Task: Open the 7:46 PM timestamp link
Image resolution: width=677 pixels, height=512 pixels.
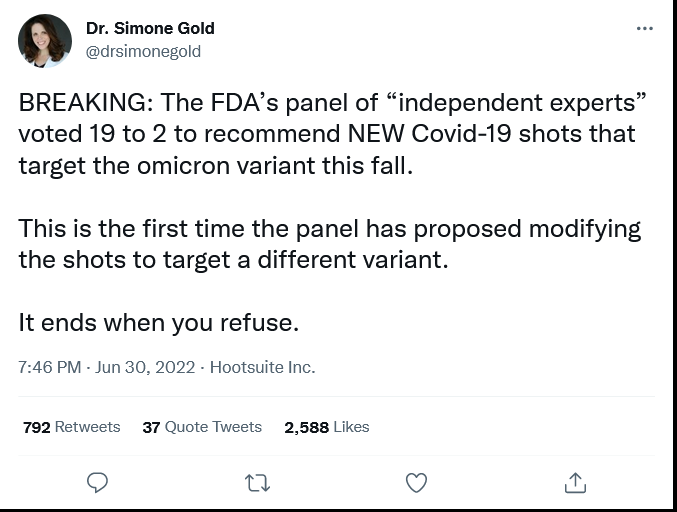Action: tap(50, 367)
